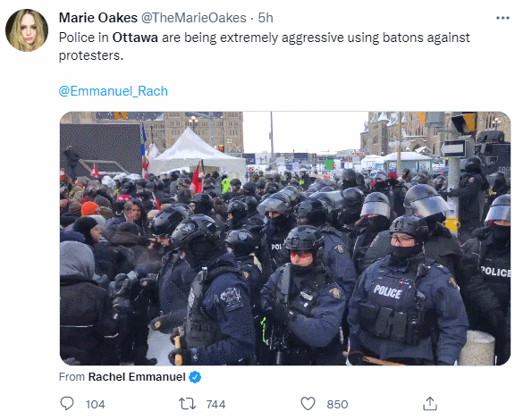Image resolution: width=515 pixels, height=420 pixels.
Task: Click the word "protesters." in the tweet
Action: 91,55
